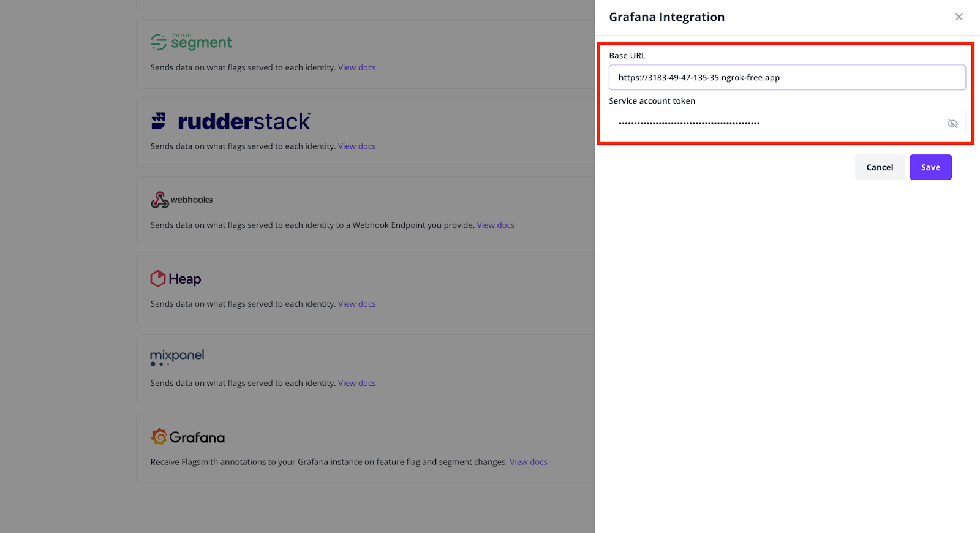Image resolution: width=980 pixels, height=533 pixels.
Task: Open View docs link for Mixpanel
Action: click(357, 383)
